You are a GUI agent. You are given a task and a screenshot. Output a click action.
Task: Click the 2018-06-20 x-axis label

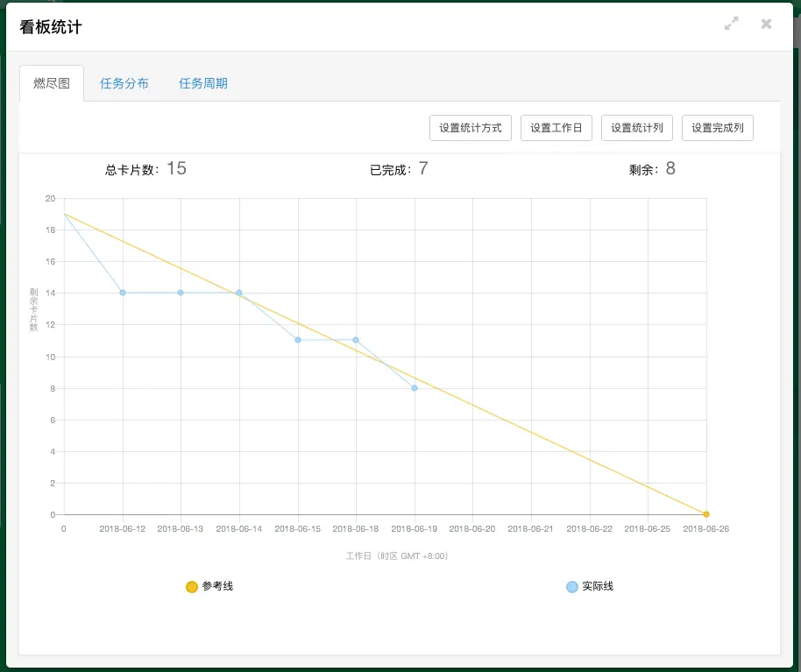pos(472,529)
